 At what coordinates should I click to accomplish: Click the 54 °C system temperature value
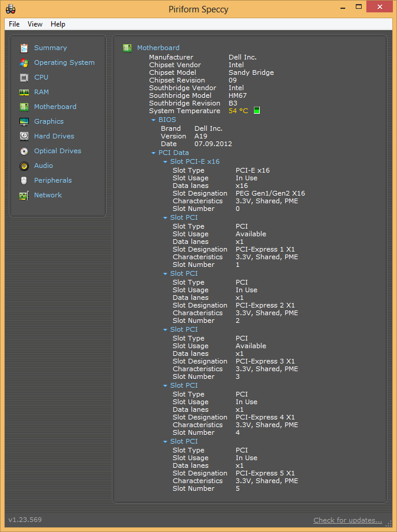[x=238, y=111]
